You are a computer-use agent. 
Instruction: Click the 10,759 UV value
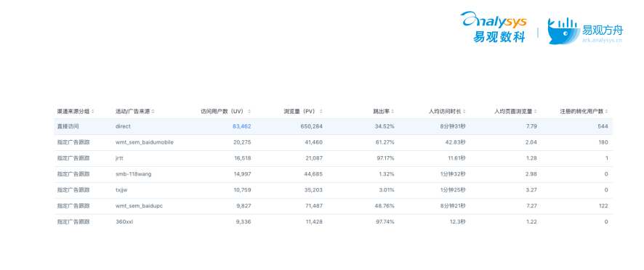click(242, 190)
